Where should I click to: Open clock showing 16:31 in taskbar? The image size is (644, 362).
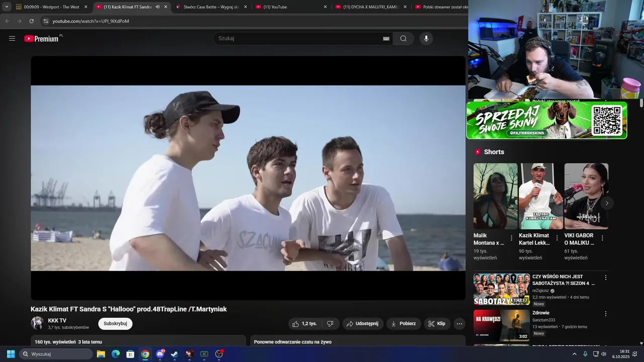(621, 354)
